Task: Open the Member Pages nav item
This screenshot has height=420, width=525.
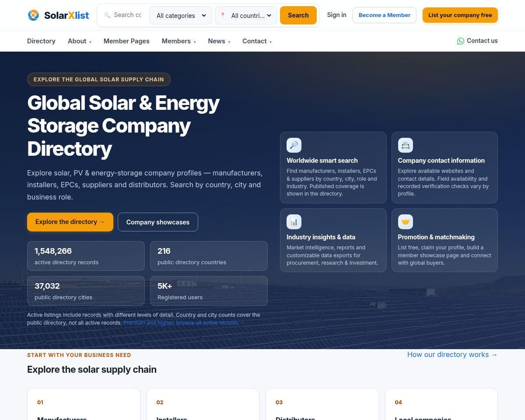Action: [x=126, y=41]
